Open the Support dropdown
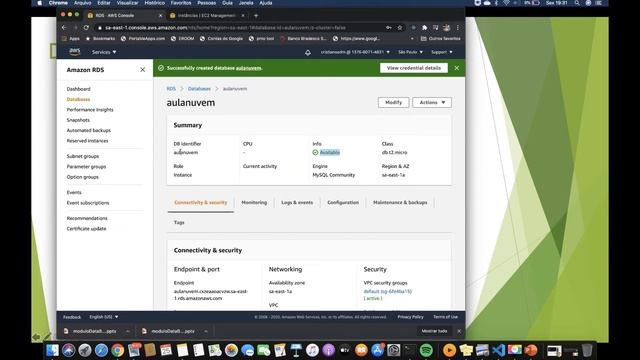 442,52
